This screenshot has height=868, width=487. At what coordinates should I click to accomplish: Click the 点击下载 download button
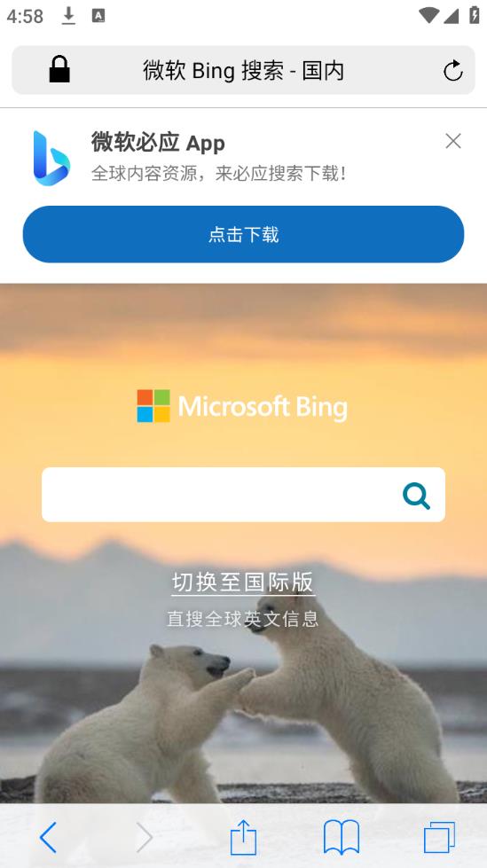click(x=243, y=234)
